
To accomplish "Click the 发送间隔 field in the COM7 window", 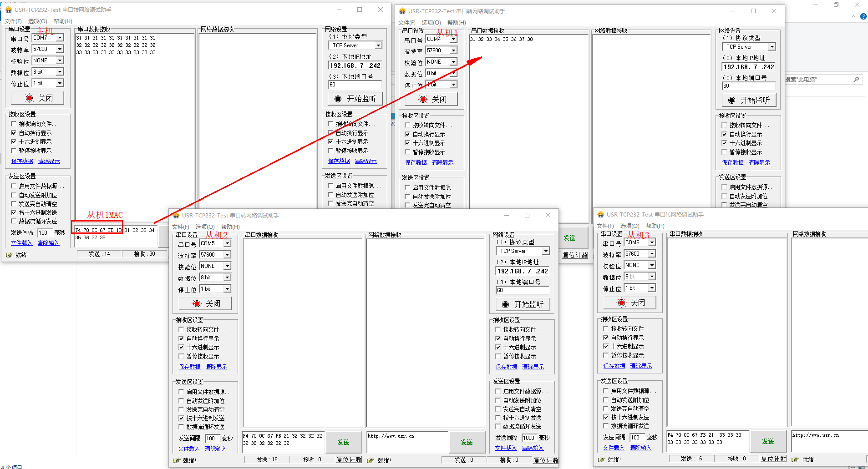I will 45,232.
